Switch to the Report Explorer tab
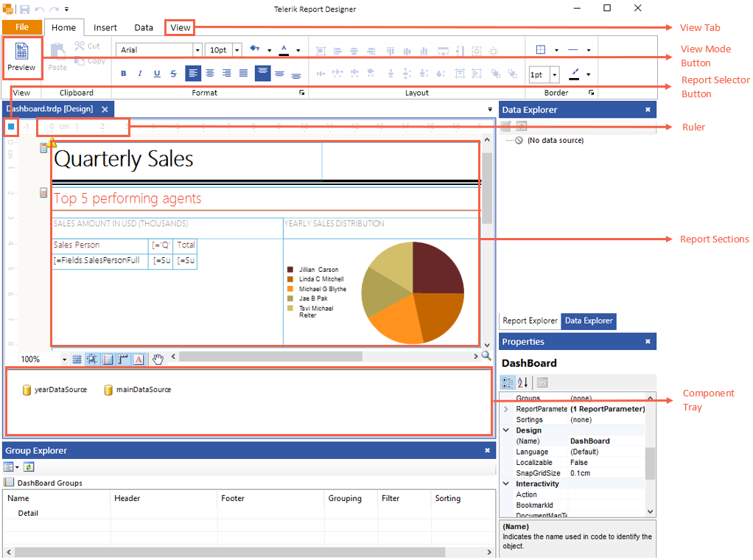 (530, 321)
